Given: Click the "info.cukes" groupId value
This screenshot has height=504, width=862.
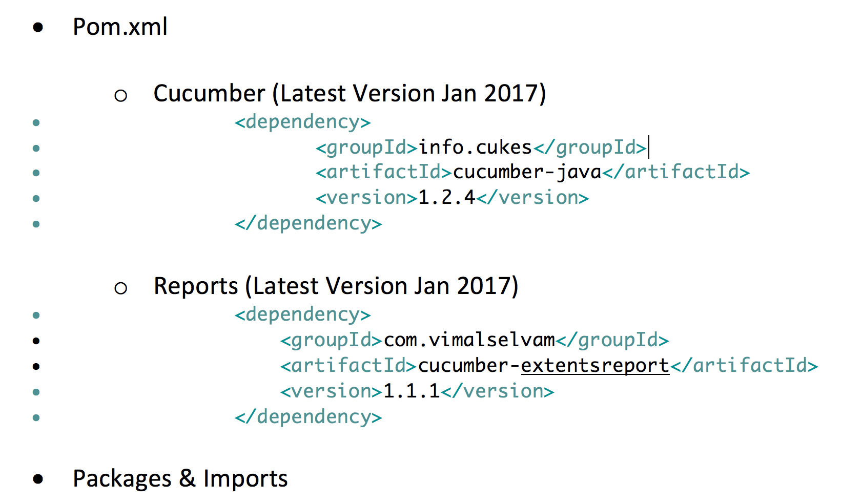Looking at the screenshot, I should [475, 148].
